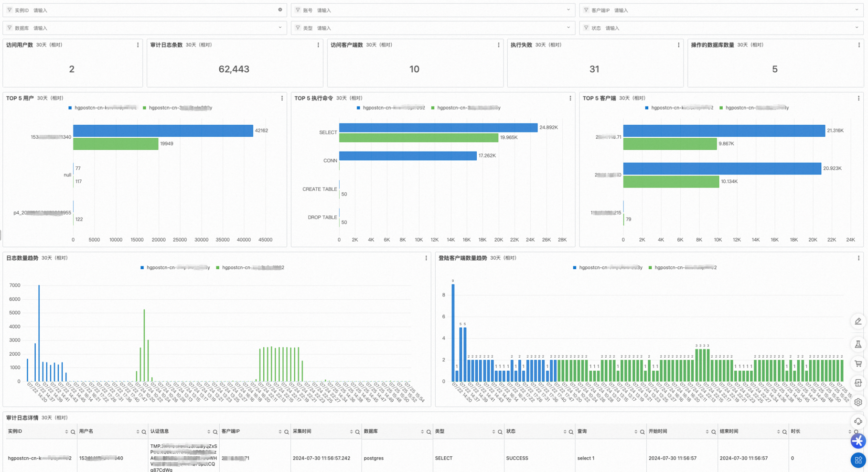Click the API app icon in right sidebar
Screen dimensions: 868x472
click(x=858, y=383)
